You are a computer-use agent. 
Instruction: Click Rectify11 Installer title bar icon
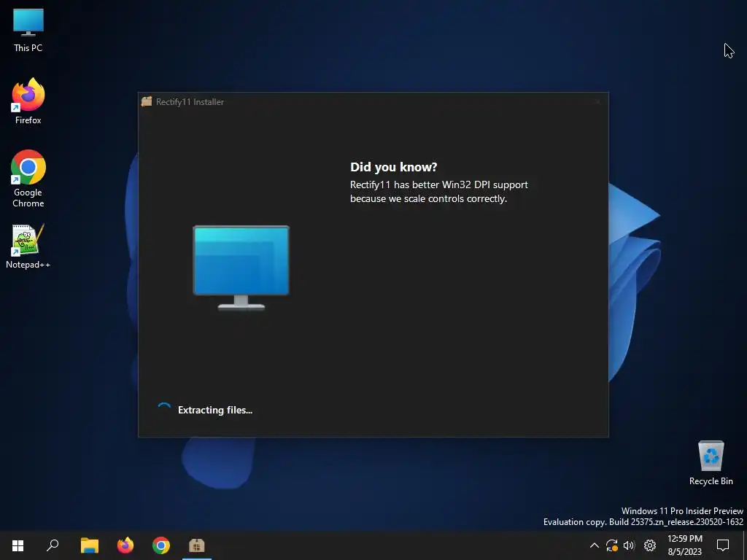(x=147, y=101)
